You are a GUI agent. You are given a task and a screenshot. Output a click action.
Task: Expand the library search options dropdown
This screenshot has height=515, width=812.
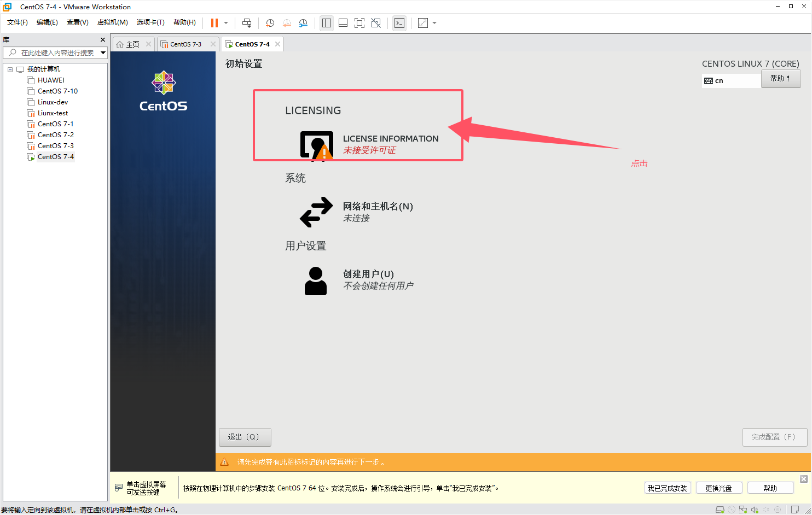click(x=103, y=52)
